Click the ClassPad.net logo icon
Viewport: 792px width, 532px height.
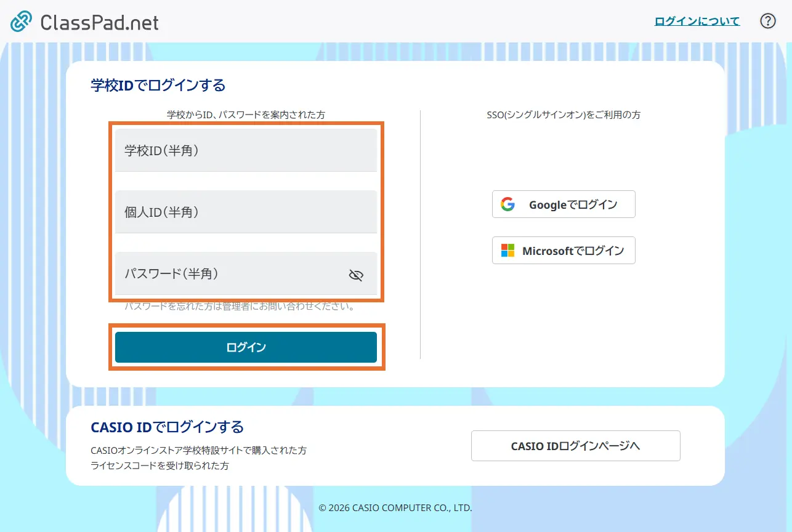click(x=22, y=22)
